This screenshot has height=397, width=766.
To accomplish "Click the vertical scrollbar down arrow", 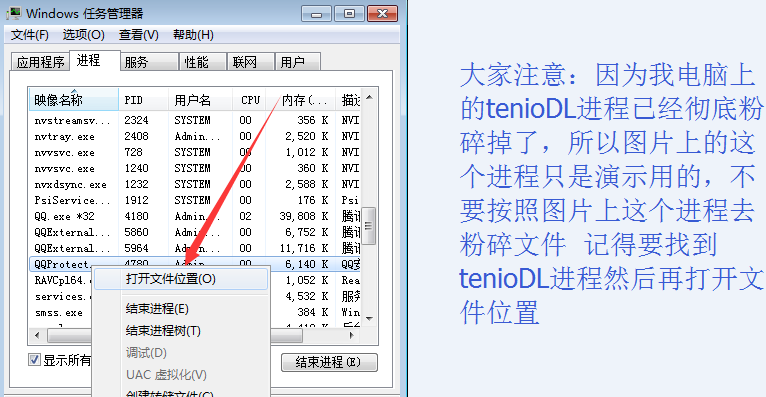I will [369, 319].
